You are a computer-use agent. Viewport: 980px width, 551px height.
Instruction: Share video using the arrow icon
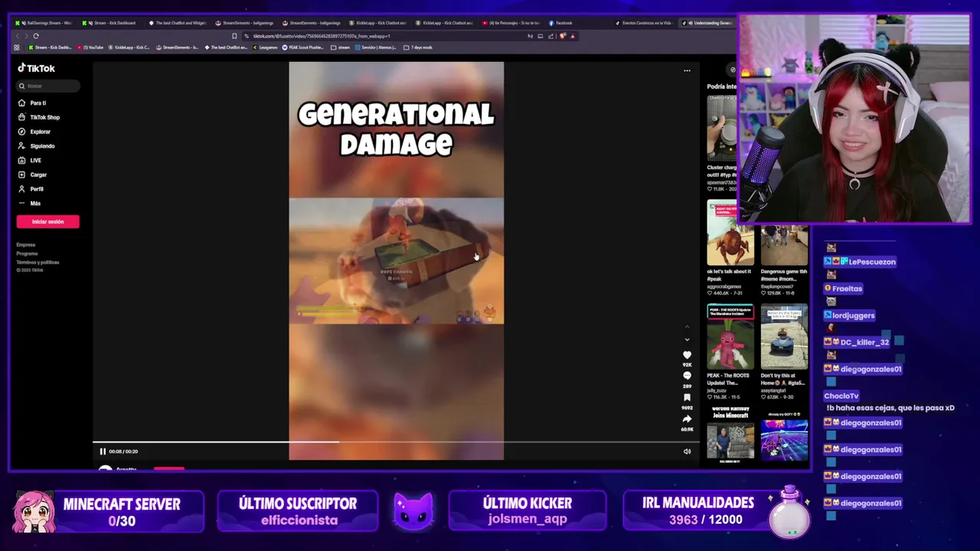pyautogui.click(x=687, y=419)
